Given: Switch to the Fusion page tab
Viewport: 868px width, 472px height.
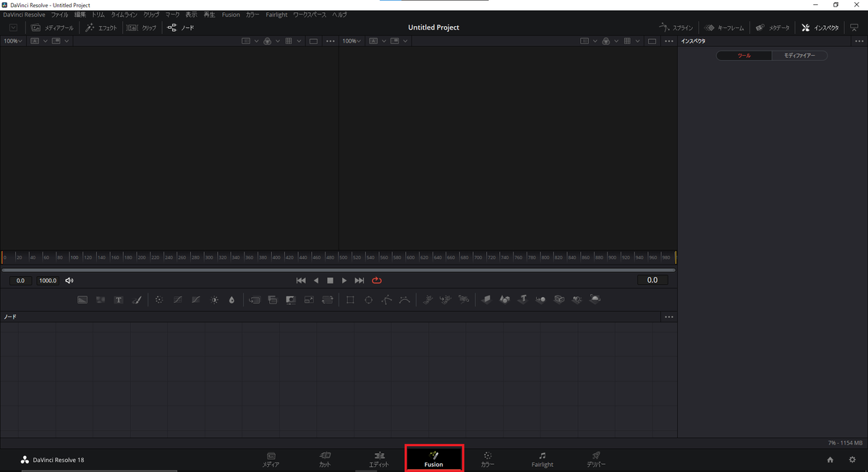Looking at the screenshot, I should point(434,459).
